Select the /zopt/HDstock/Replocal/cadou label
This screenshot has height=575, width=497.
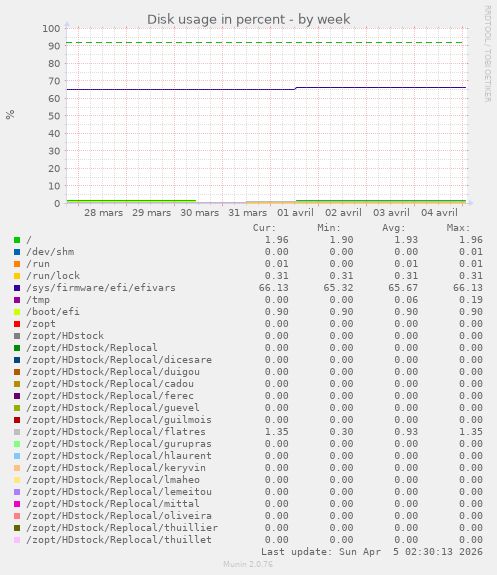(110, 384)
